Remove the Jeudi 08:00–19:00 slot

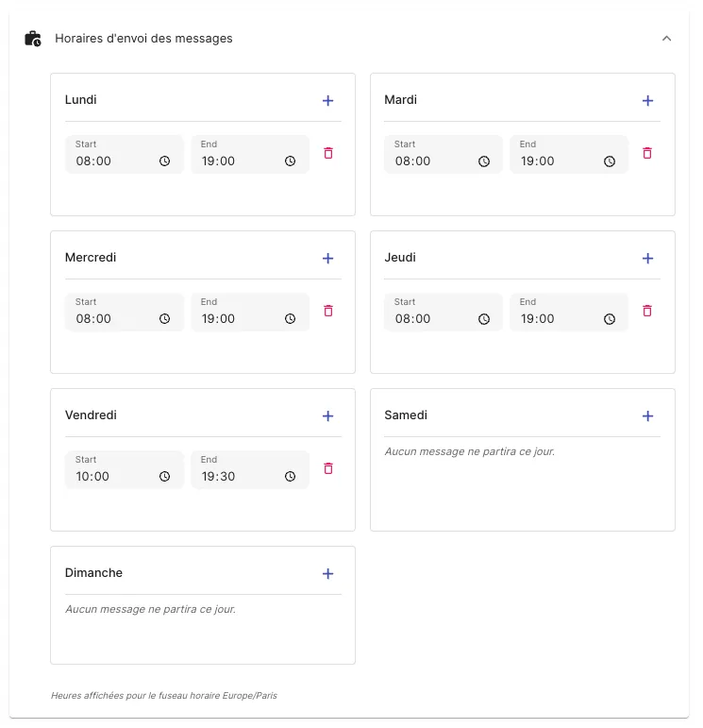(x=647, y=311)
